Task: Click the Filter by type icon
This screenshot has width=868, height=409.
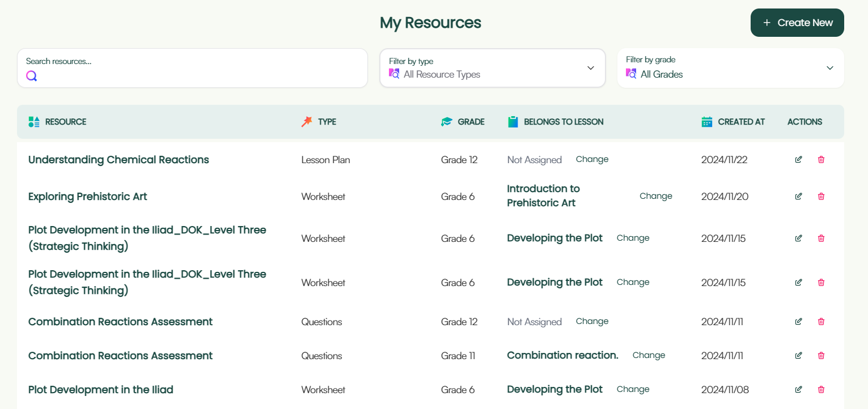Action: [394, 74]
